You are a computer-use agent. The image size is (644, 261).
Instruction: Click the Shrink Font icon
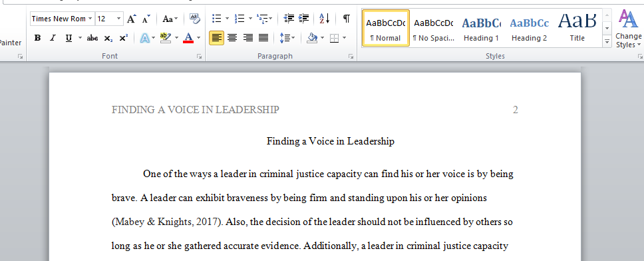[146, 19]
